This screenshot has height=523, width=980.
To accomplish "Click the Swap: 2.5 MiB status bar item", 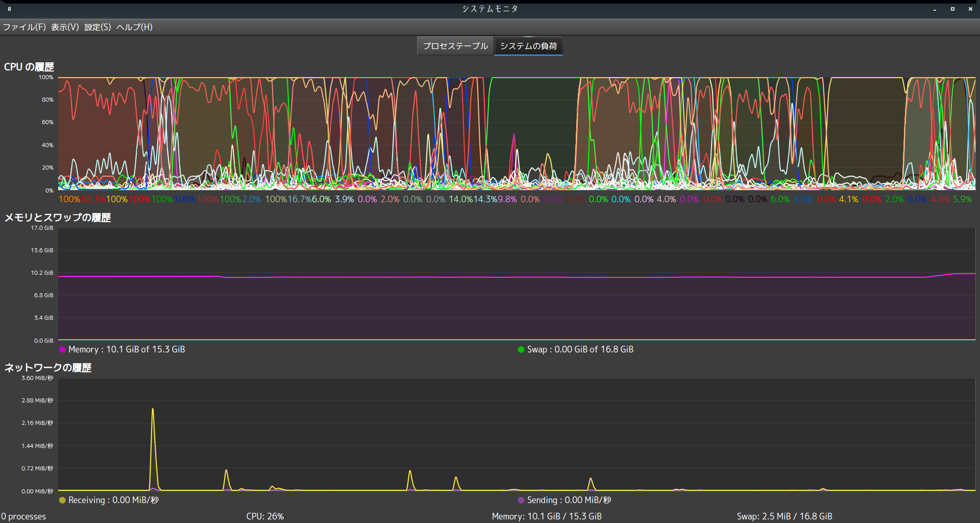I will pos(785,516).
